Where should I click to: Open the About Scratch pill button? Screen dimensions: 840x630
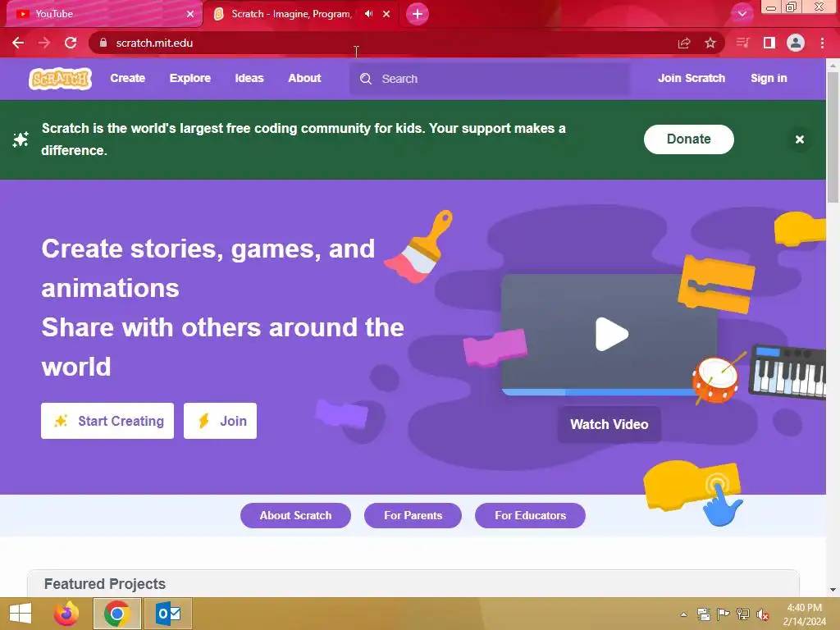(x=295, y=515)
